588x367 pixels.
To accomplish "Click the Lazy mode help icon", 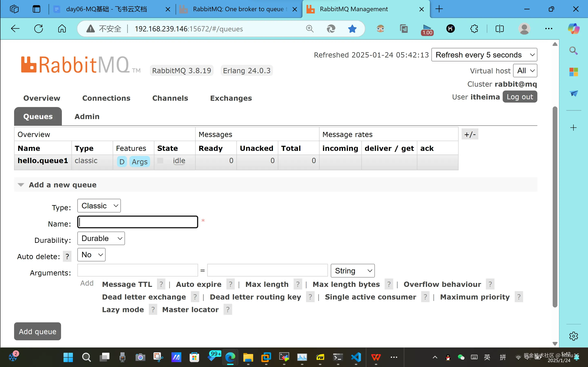I will click(x=153, y=310).
